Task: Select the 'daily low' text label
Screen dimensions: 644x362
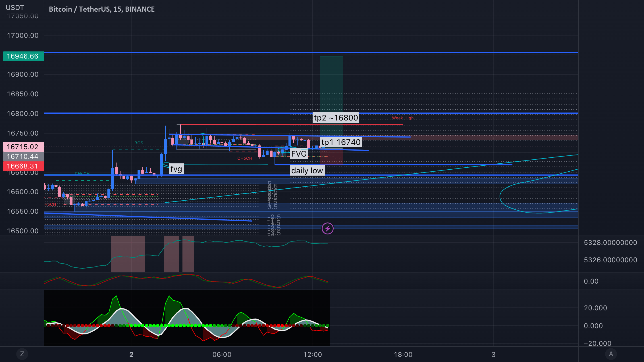Action: [307, 171]
